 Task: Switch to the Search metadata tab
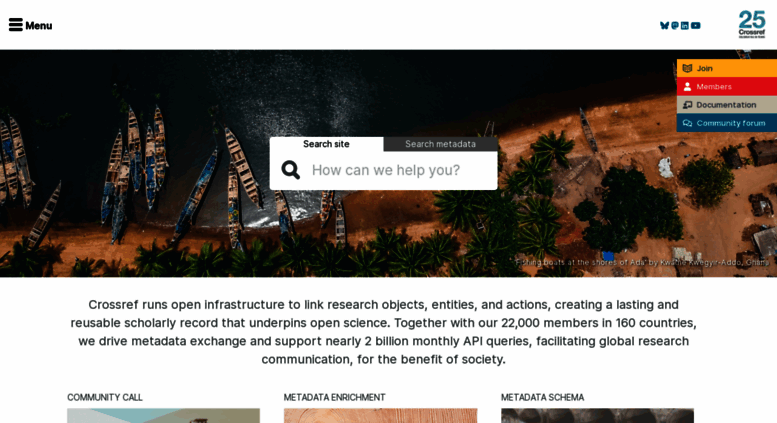tap(441, 144)
